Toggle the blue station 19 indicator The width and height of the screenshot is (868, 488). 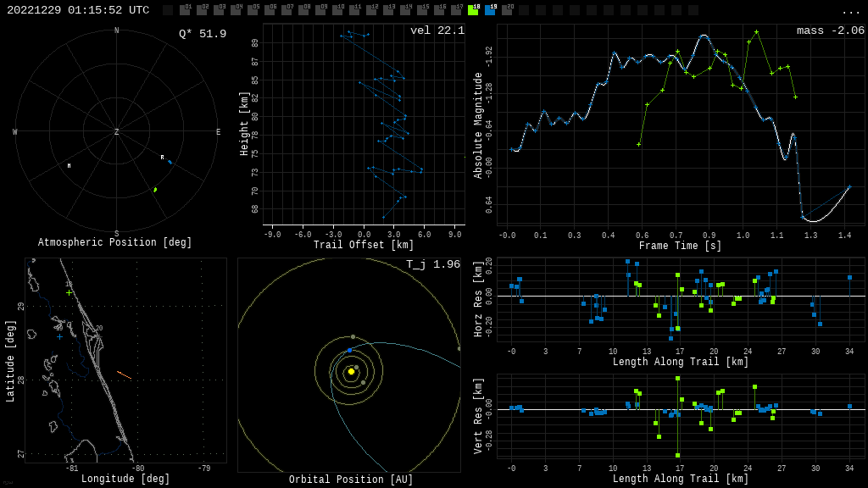click(490, 10)
